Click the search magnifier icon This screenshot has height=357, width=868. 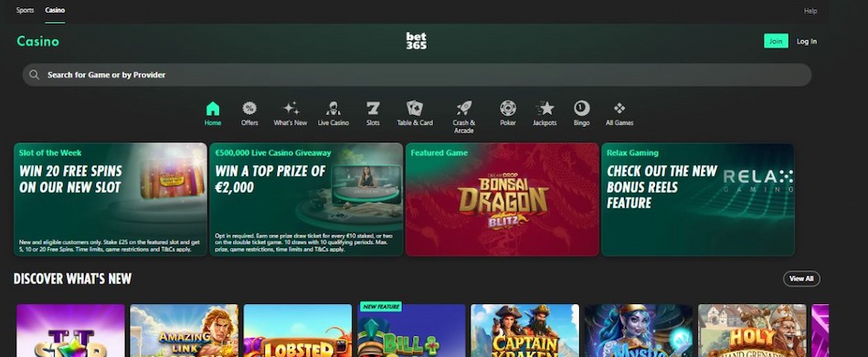coord(35,75)
